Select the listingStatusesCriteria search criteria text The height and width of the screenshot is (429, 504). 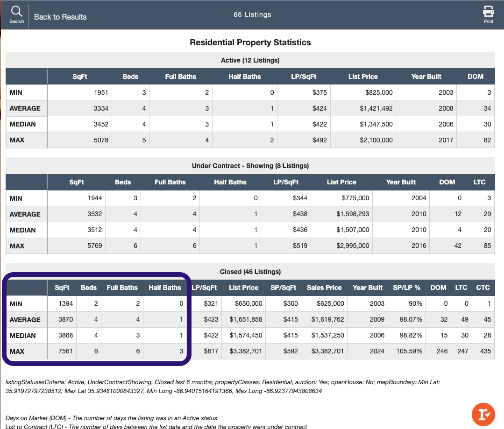tap(223, 387)
